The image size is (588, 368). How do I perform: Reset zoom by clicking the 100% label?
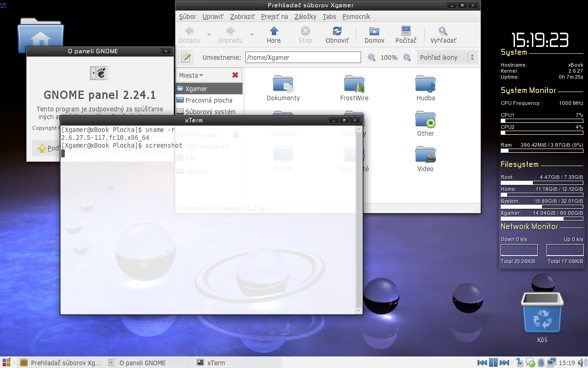[x=389, y=57]
